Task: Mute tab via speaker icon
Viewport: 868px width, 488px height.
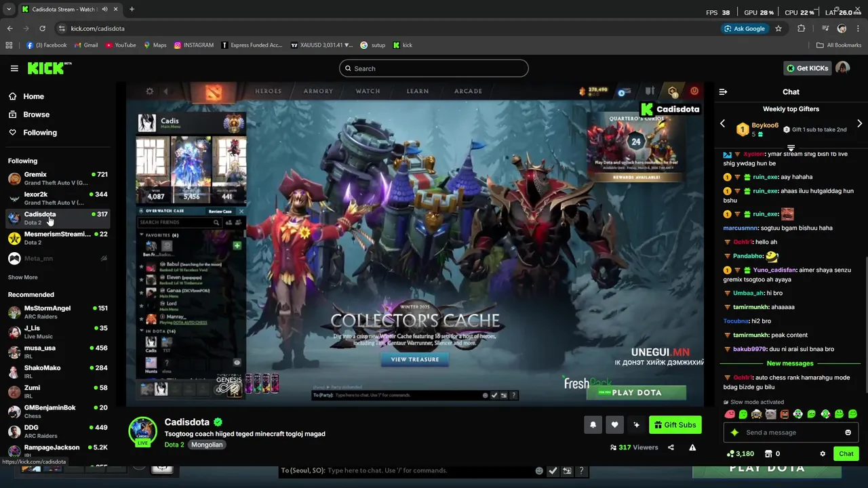Action: point(104,9)
